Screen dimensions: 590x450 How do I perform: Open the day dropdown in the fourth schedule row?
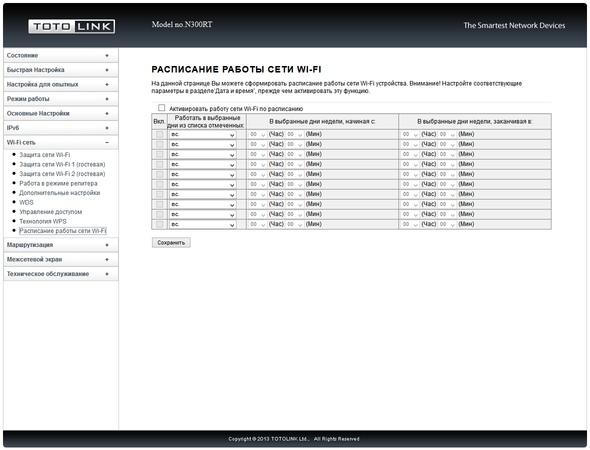[202, 164]
